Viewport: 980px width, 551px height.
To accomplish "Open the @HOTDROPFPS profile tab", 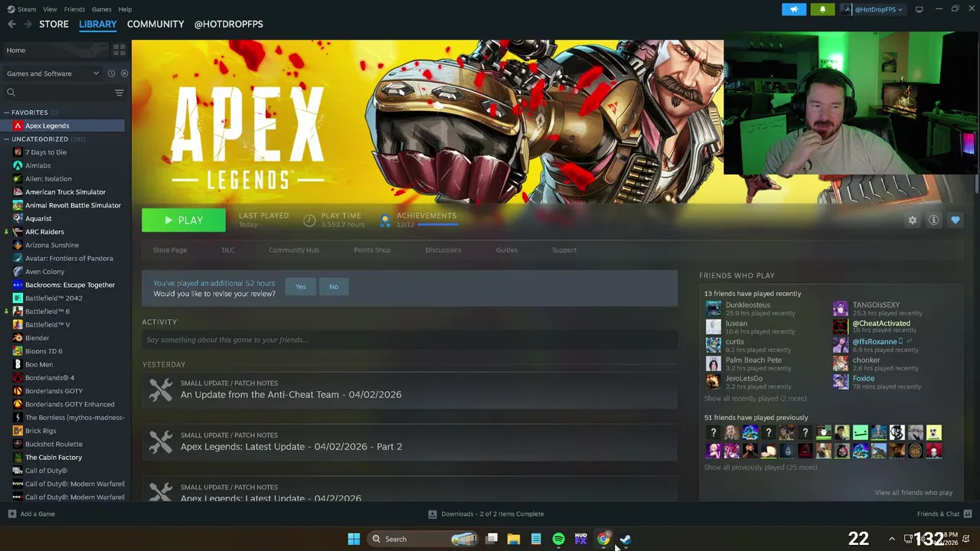I will coord(228,24).
